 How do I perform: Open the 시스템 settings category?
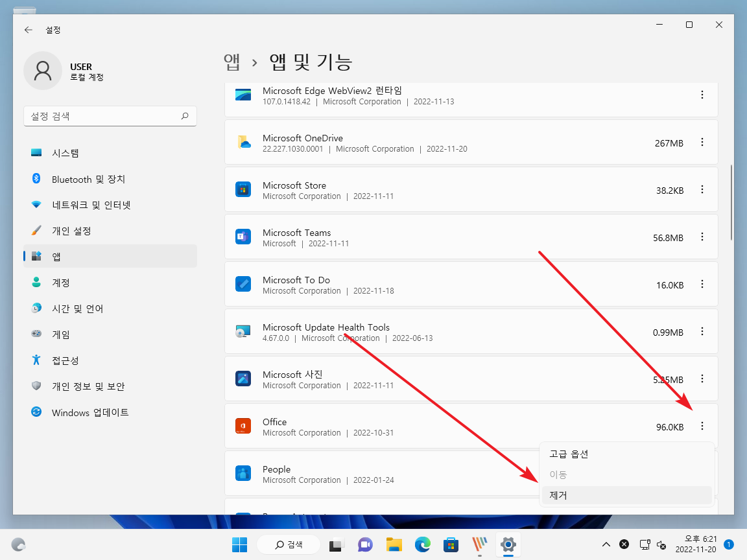pos(110,153)
